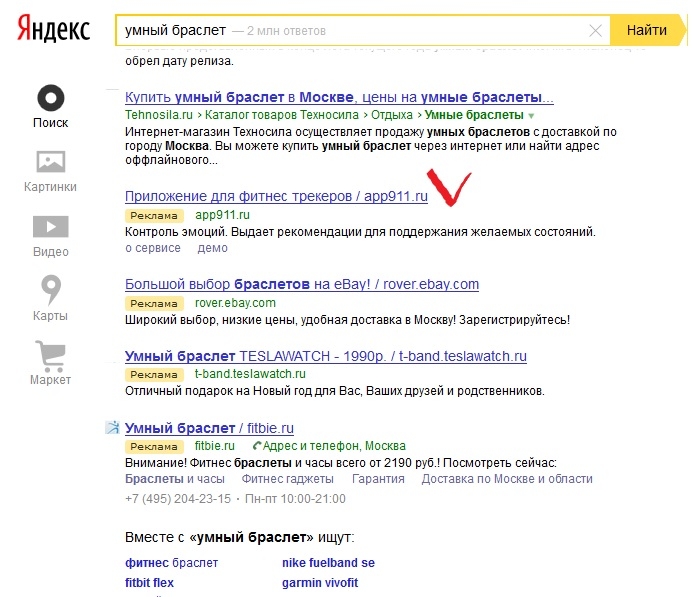
Task: Click the Yandex logo
Action: [x=53, y=28]
